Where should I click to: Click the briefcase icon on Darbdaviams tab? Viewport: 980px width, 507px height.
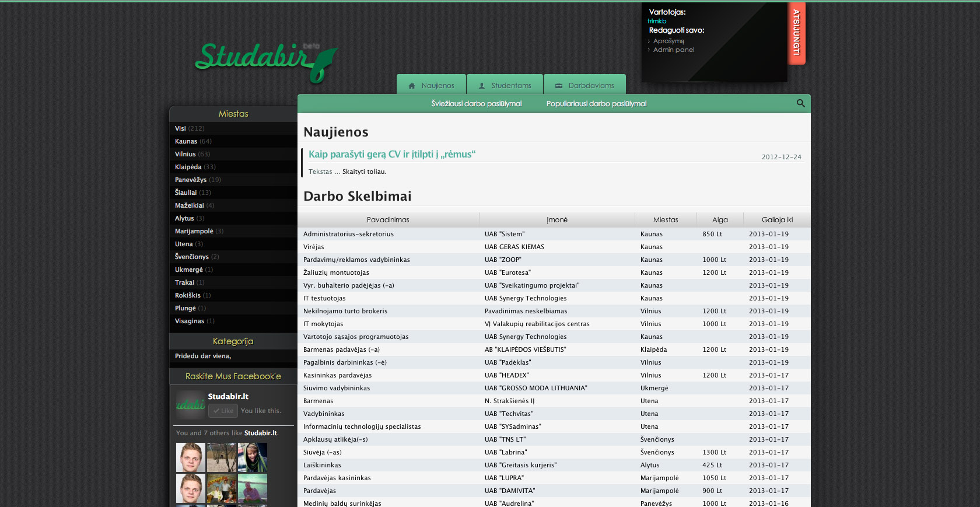(x=559, y=86)
